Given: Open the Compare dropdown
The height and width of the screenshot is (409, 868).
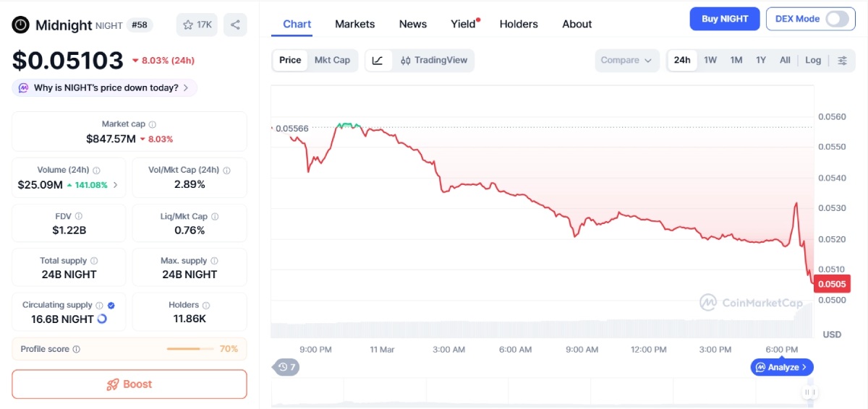Looking at the screenshot, I should [x=626, y=60].
